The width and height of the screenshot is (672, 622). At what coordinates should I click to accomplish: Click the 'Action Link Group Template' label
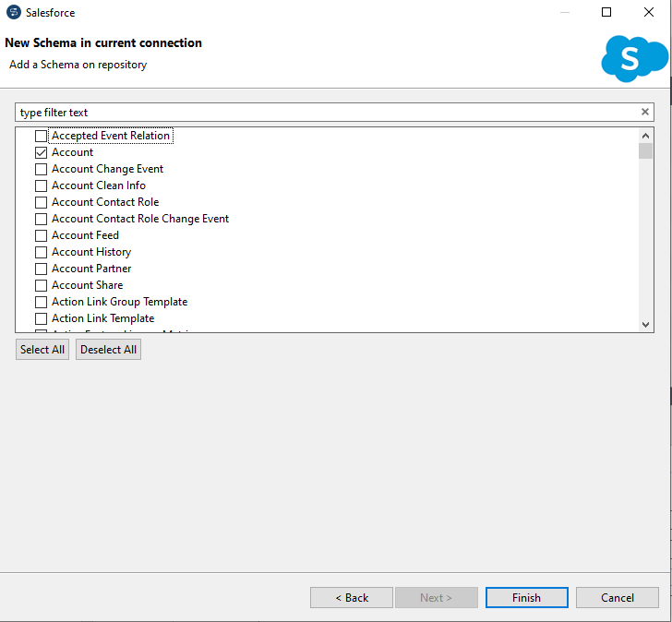120,302
